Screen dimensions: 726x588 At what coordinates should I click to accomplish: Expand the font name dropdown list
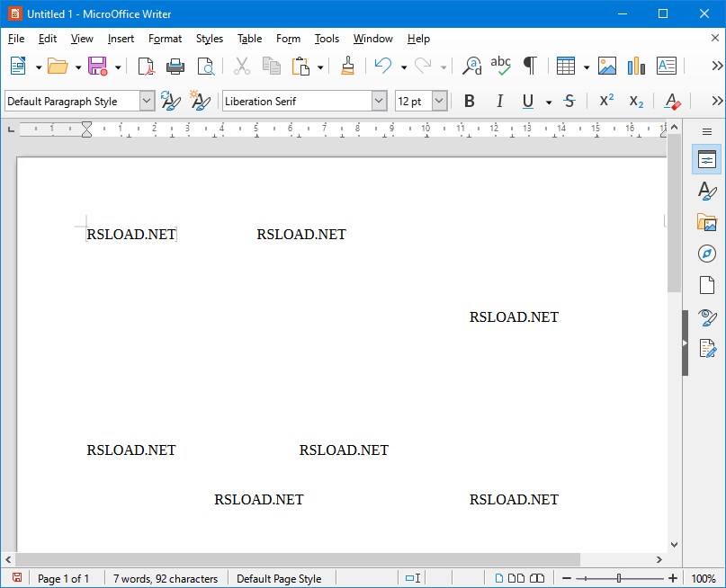tap(380, 102)
